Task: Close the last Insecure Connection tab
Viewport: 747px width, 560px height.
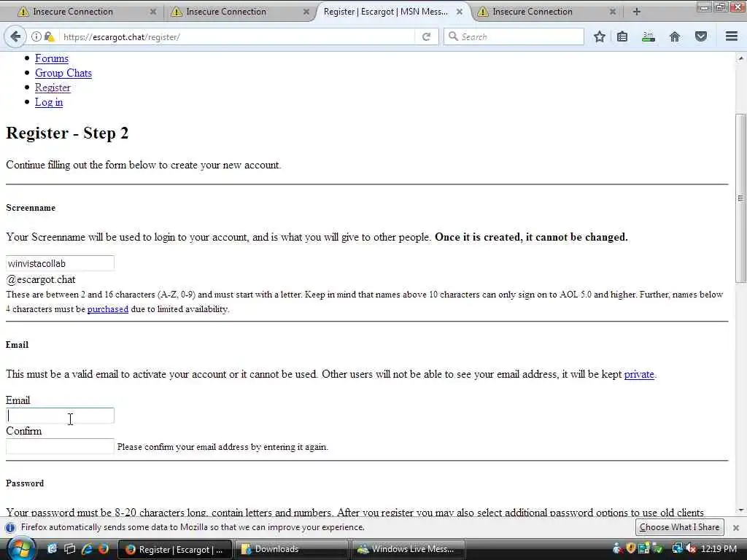Action: pyautogui.click(x=613, y=12)
